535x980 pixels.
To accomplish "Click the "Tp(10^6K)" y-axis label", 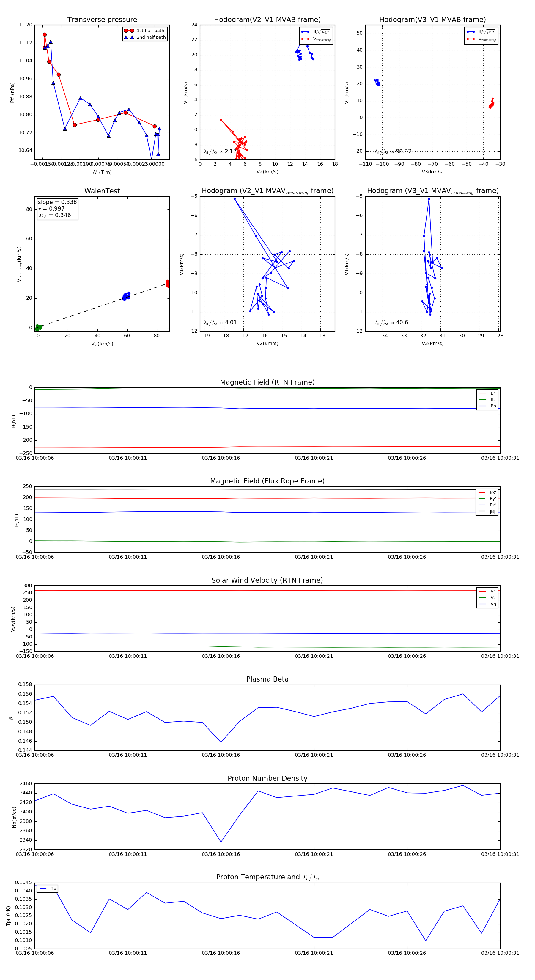I will 9,916.
